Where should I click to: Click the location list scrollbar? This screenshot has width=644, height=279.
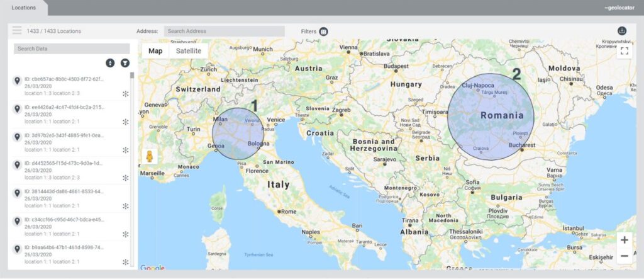point(132,77)
